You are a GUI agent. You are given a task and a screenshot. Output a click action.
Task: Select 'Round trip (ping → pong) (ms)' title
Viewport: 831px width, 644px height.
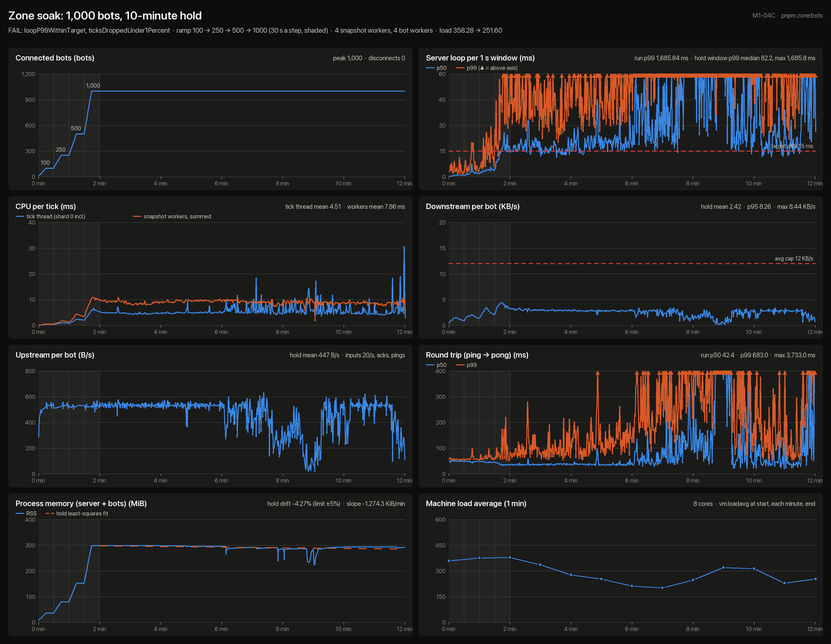pyautogui.click(x=477, y=355)
